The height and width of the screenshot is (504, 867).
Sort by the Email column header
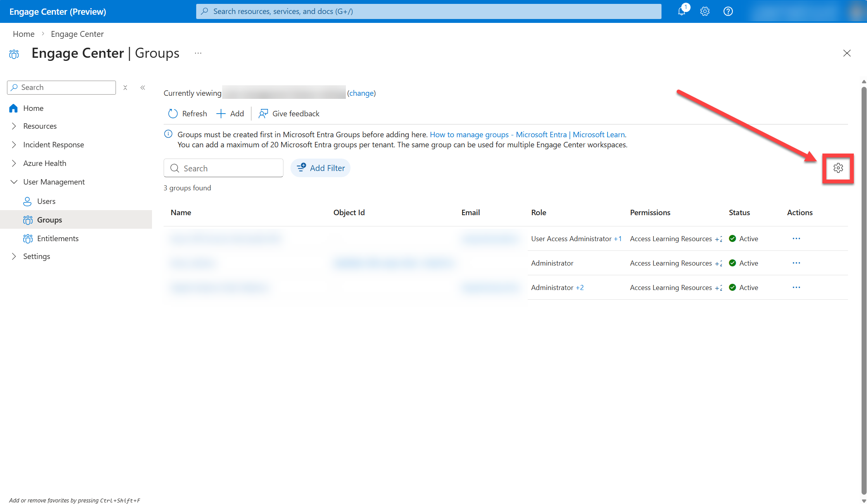(x=471, y=212)
